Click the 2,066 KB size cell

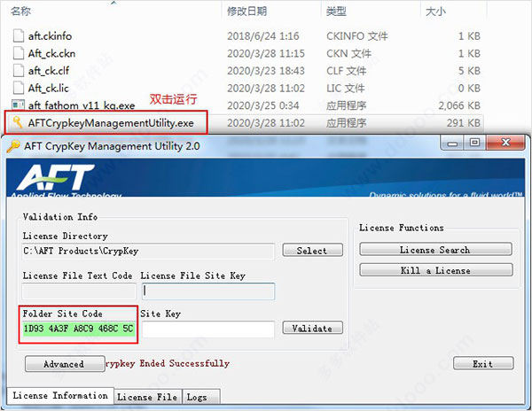[459, 105]
